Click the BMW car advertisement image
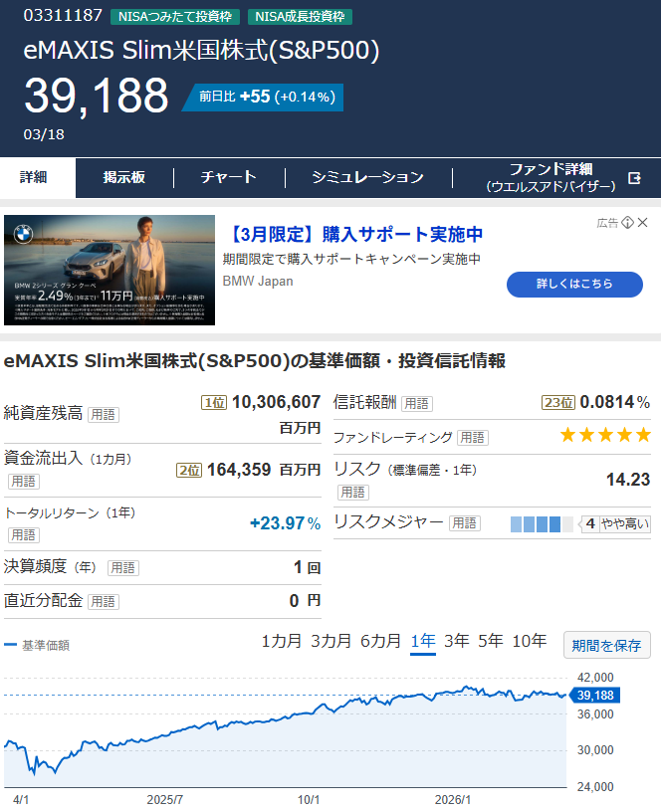 click(110, 270)
